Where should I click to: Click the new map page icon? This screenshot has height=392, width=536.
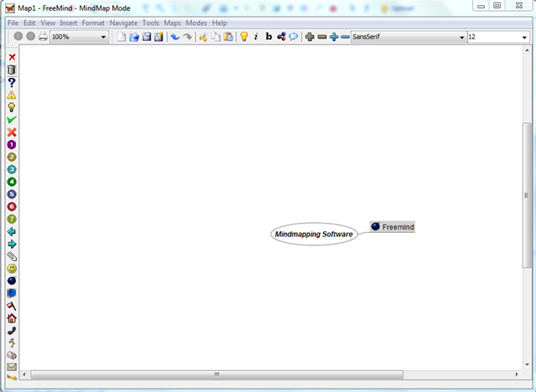pyautogui.click(x=121, y=37)
